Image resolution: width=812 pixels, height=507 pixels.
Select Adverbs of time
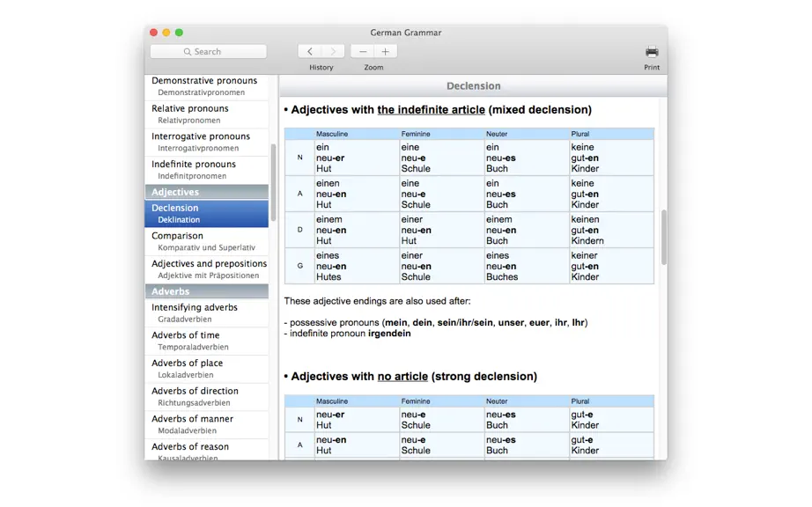click(x=207, y=341)
